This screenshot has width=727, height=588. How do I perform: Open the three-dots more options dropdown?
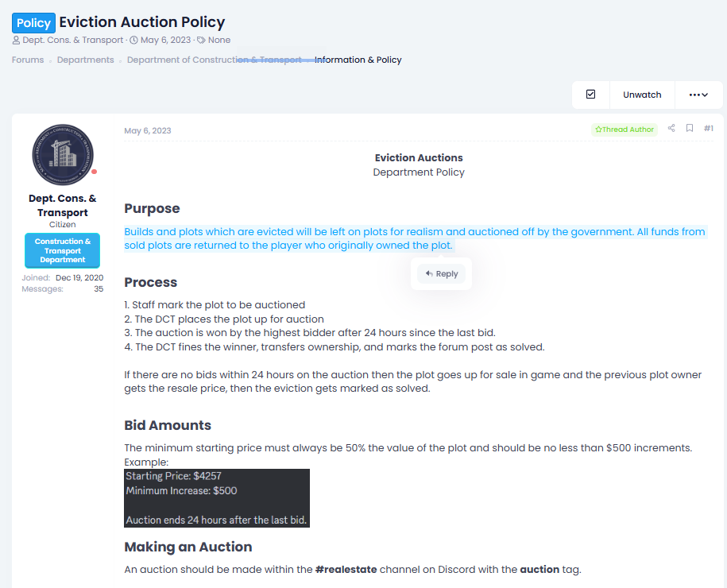tap(698, 95)
